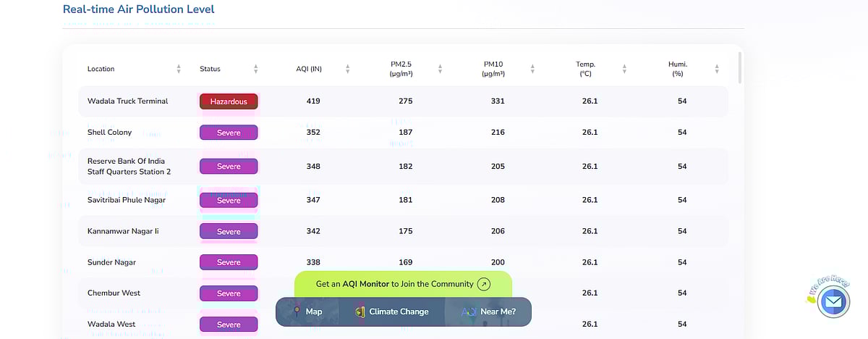Screen dimensions: 868x339
Task: Sort by AQI (IN) column arrows
Action: click(348, 69)
